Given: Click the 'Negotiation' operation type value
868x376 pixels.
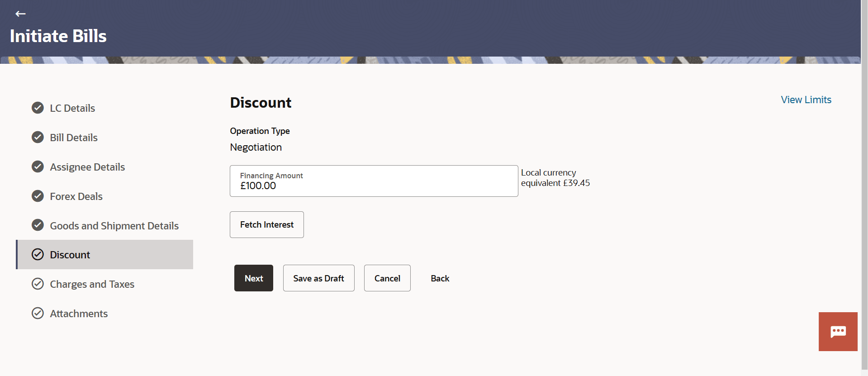Looking at the screenshot, I should 256,148.
